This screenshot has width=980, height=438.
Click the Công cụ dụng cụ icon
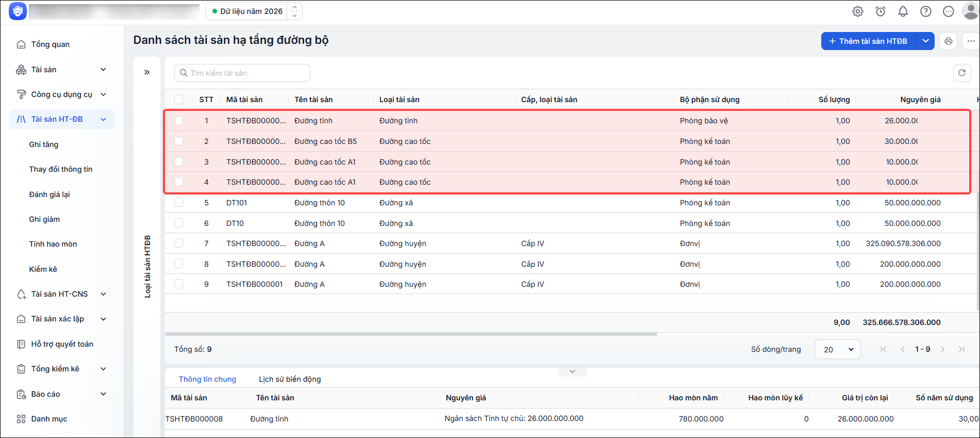click(21, 94)
